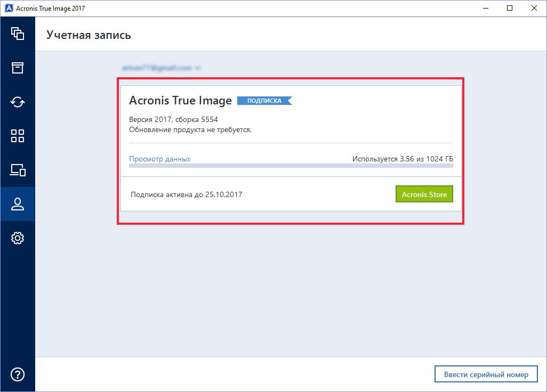Follow the 'Просмотр данных' link
This screenshot has width=547, height=392.
coord(160,159)
